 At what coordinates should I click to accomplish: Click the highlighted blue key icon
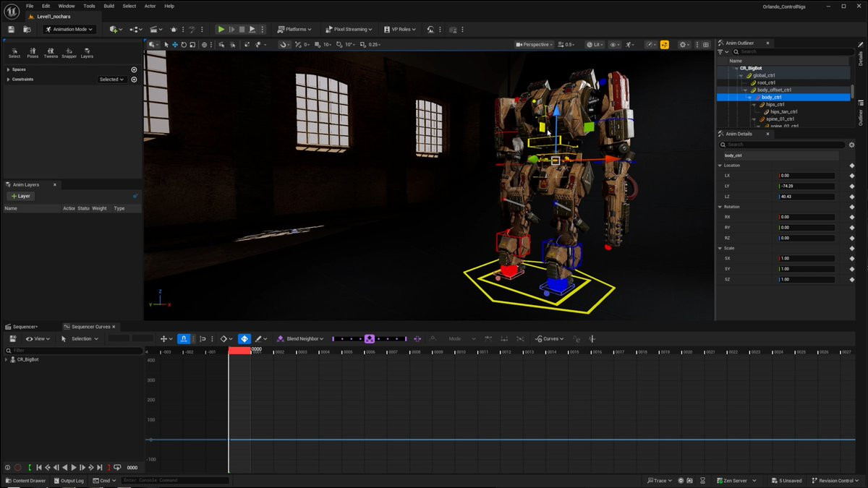point(244,338)
